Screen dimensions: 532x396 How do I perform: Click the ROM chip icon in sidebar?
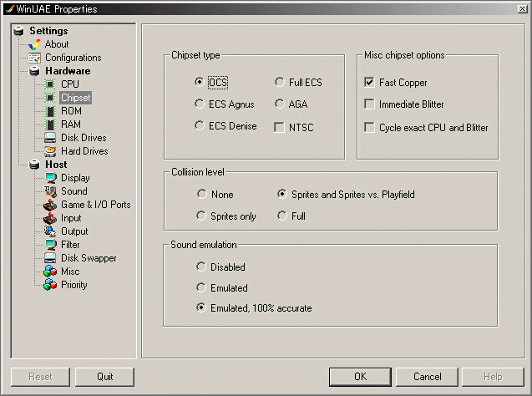pos(50,111)
